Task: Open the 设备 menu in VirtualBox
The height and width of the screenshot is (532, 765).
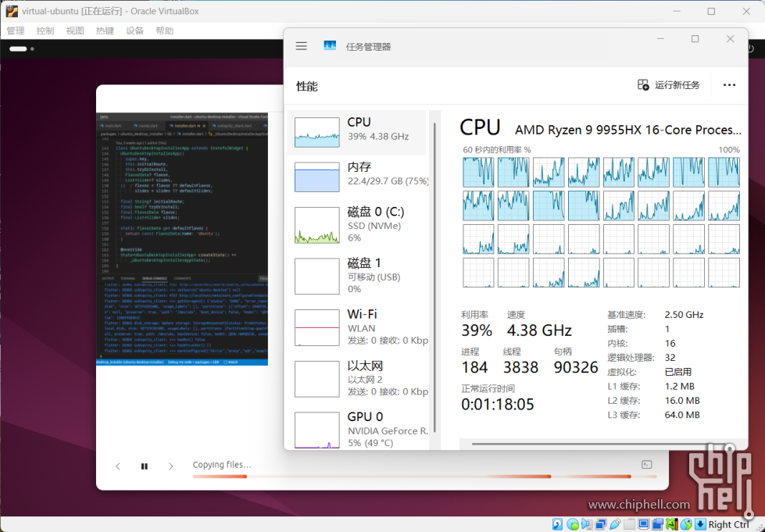Action: click(x=135, y=30)
